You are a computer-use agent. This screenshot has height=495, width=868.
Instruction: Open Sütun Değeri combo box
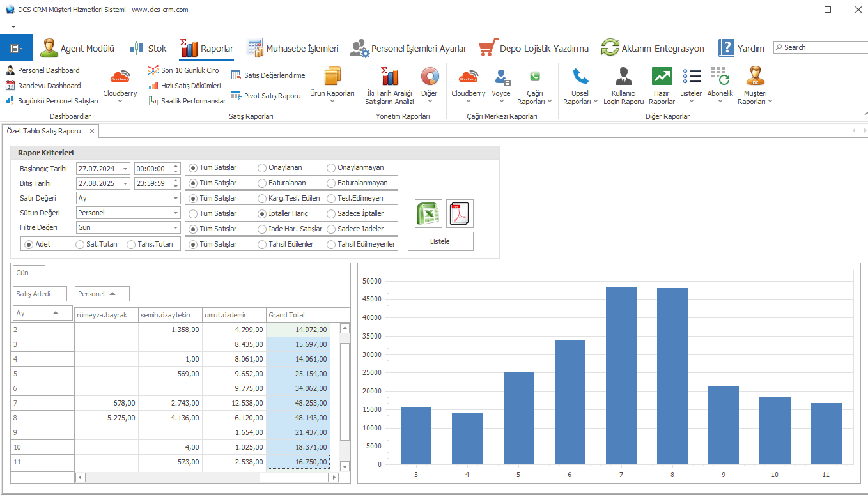click(x=128, y=213)
